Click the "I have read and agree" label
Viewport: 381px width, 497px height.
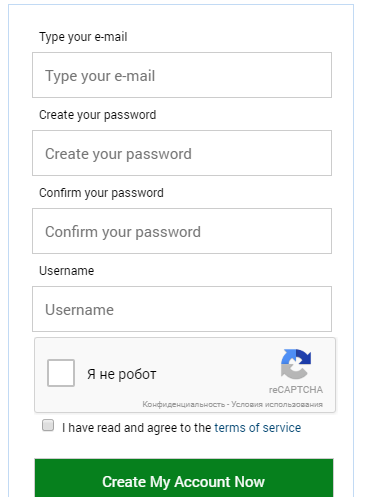click(136, 428)
